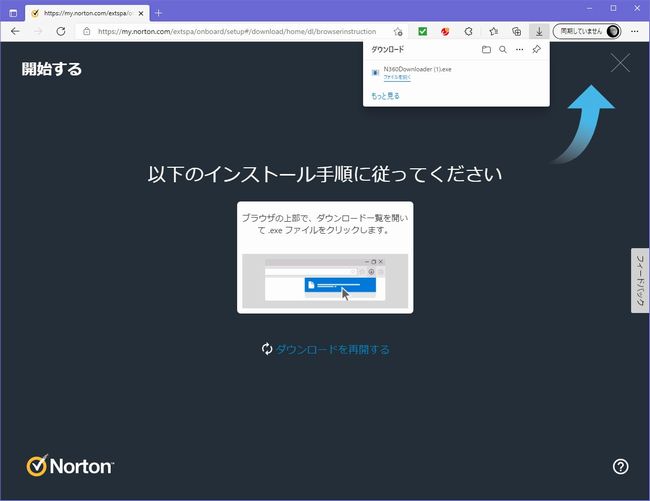This screenshot has height=501, width=650.
Task: Open more options in the downloads panel
Action: point(519,49)
